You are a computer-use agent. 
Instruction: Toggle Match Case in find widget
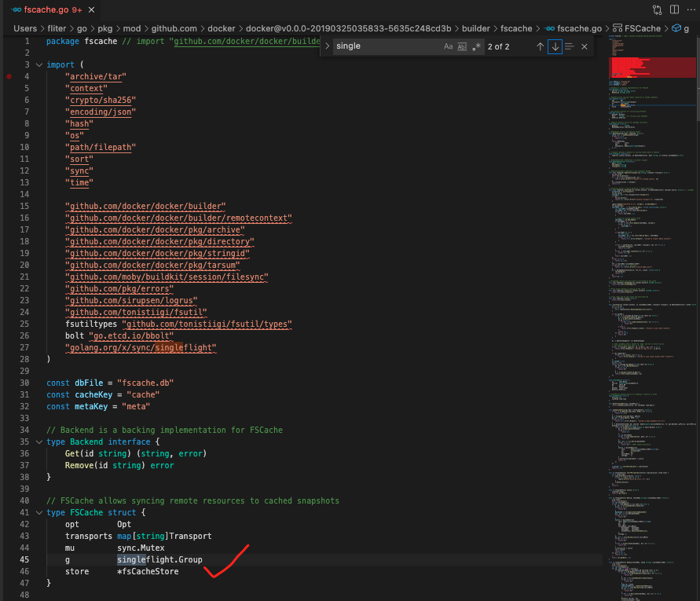(448, 46)
